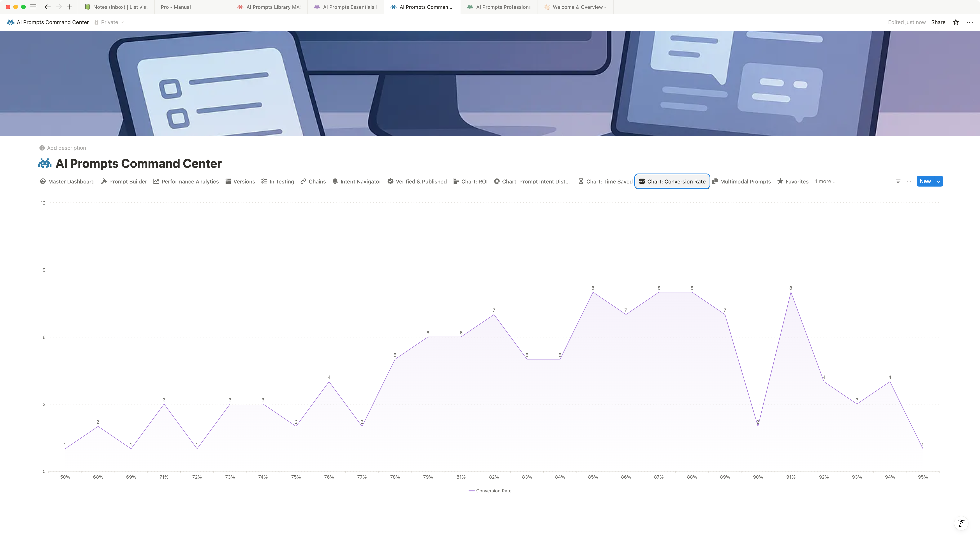Open the help assistant button at bottom right

click(961, 523)
